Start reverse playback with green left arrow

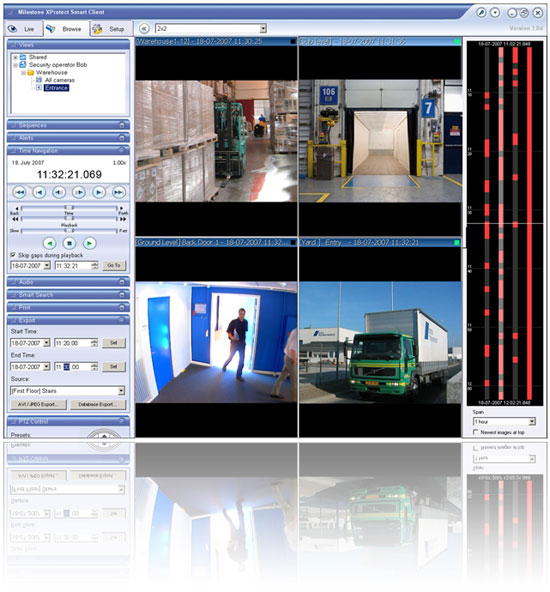point(49,243)
